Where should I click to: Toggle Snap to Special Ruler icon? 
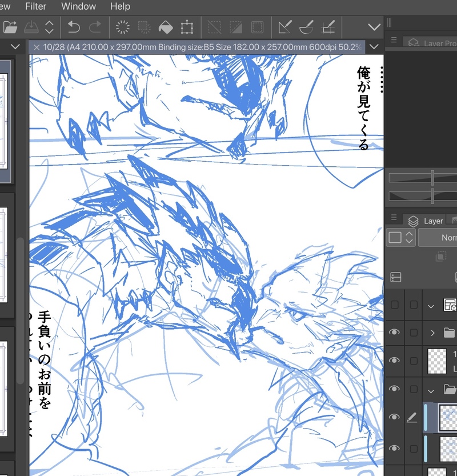(307, 27)
